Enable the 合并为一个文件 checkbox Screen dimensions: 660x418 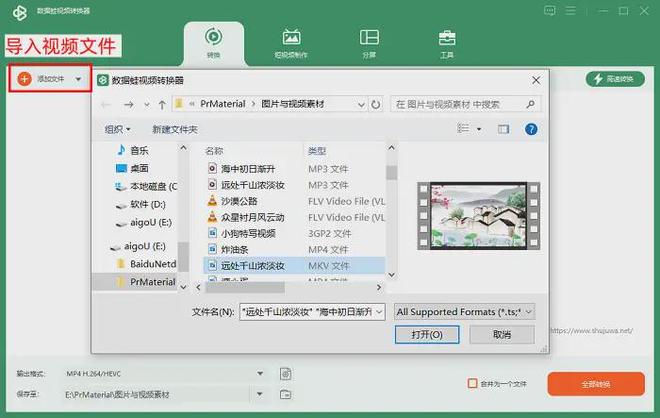coord(472,383)
